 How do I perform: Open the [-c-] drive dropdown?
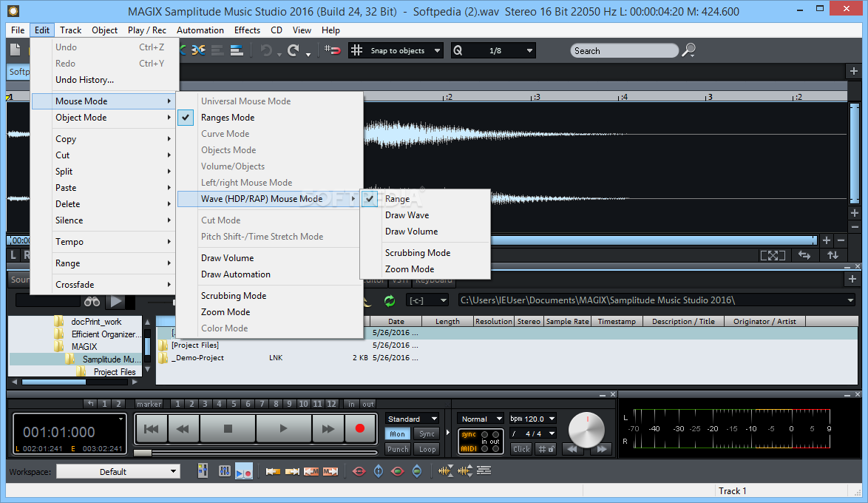427,300
